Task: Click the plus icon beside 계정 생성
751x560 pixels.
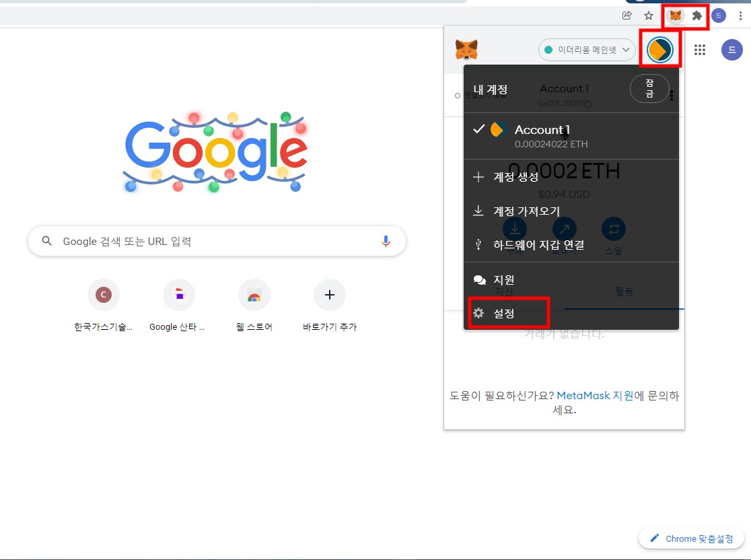Action: coord(478,177)
